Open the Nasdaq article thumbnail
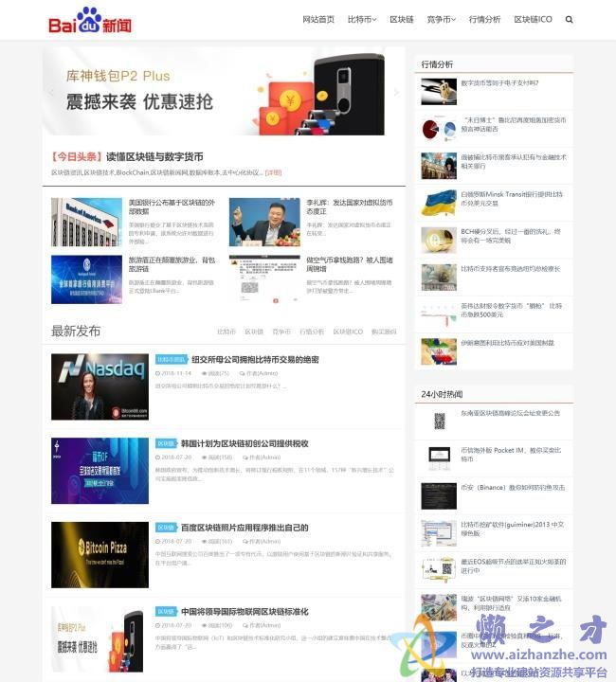The width and height of the screenshot is (616, 682). pos(100,386)
